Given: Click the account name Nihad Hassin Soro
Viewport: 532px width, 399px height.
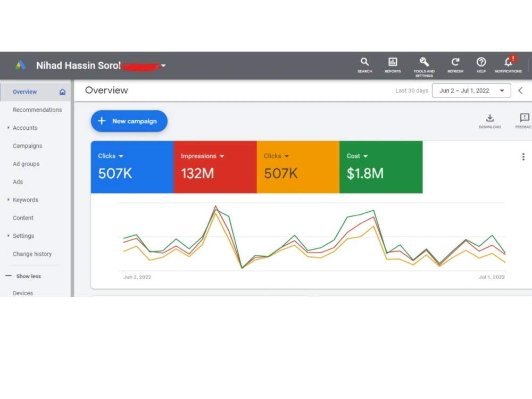Looking at the screenshot, I should 78,65.
